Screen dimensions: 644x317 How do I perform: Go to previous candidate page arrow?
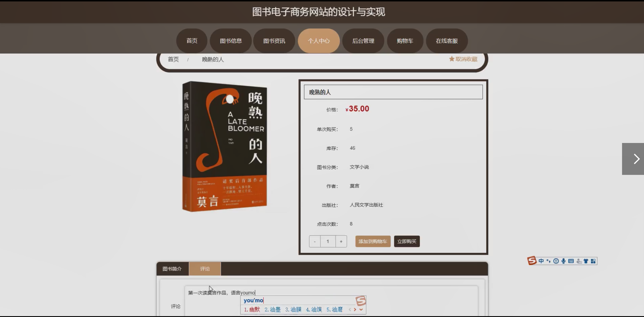pyautogui.click(x=350, y=310)
